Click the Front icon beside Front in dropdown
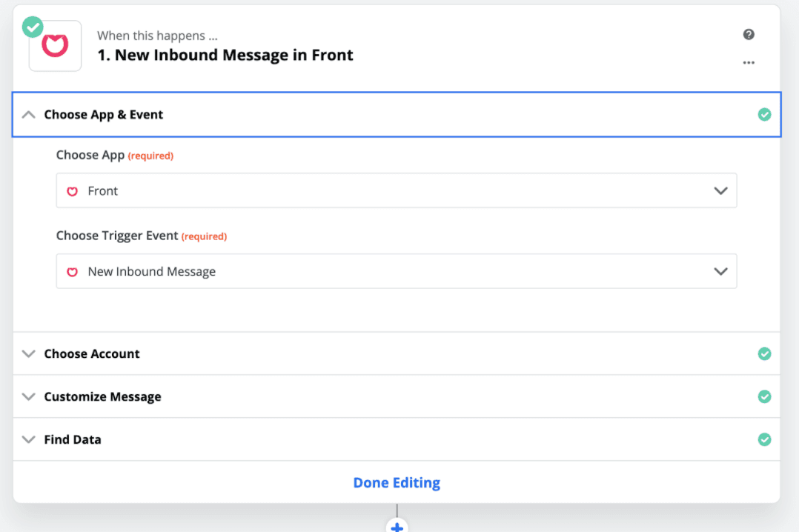The image size is (799, 532). pyautogui.click(x=73, y=191)
